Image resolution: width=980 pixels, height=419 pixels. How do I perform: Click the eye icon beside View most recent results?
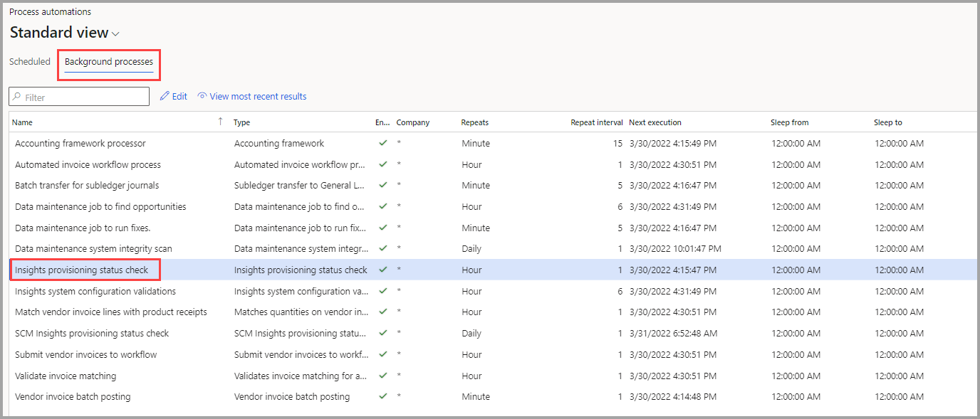coord(202,96)
